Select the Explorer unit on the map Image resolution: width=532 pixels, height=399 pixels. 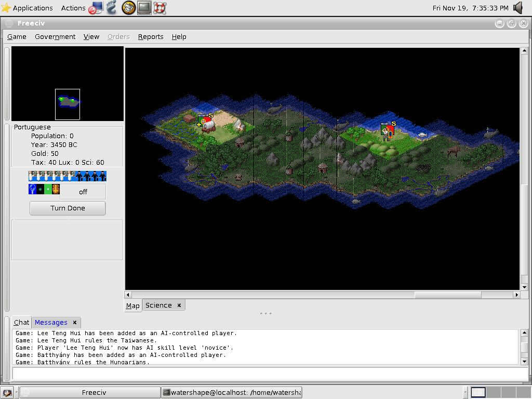point(386,134)
